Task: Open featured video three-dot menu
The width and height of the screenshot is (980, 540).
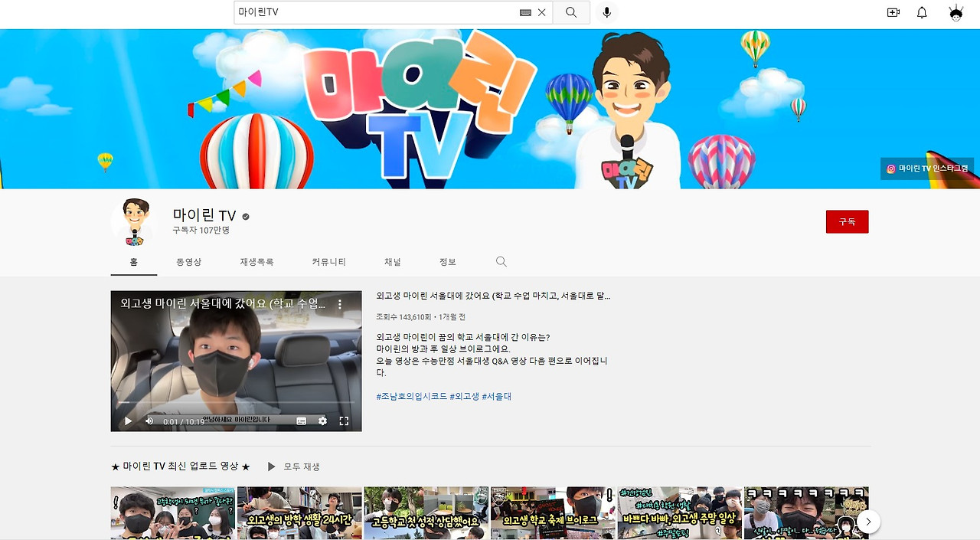Action: click(x=341, y=304)
